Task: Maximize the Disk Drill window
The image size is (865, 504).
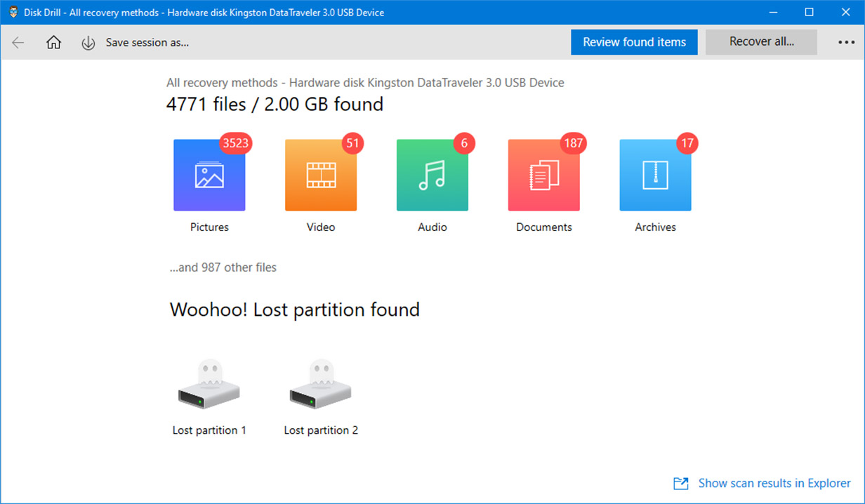Action: [x=809, y=13]
